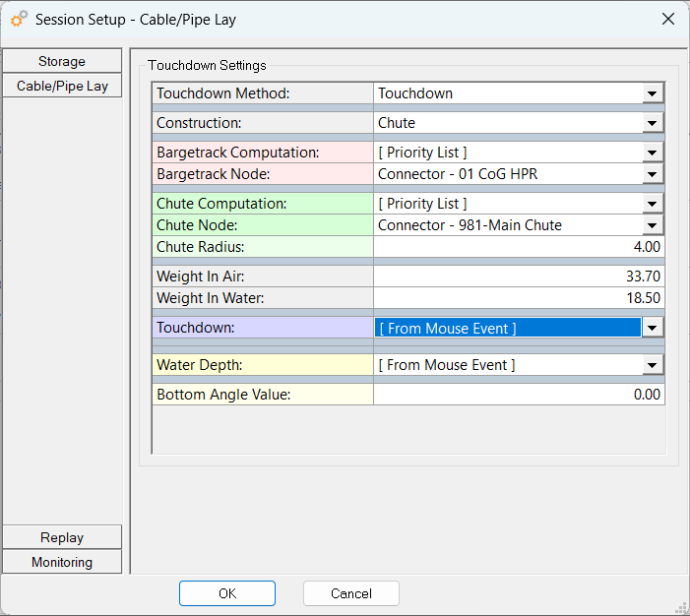Screen dimensions: 690x616
Task: Click the Weight In Water field
Action: click(519, 298)
